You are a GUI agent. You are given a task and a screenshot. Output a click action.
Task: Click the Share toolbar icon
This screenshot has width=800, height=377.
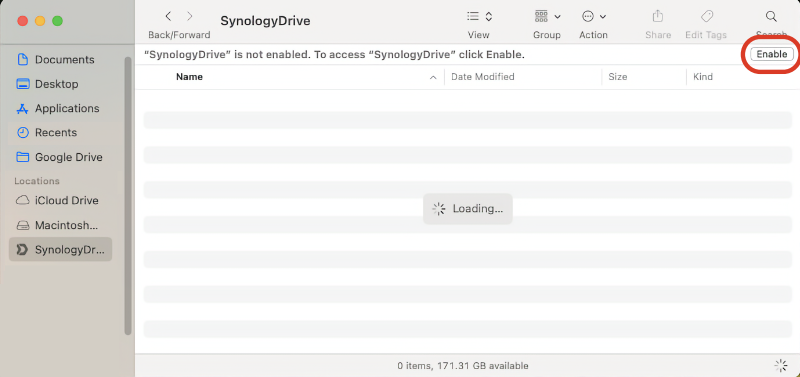658,16
